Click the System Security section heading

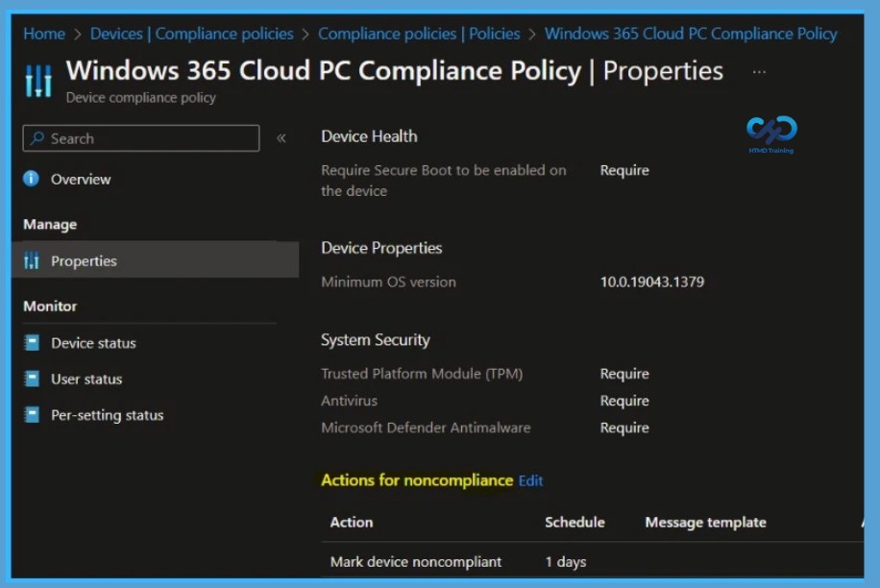376,340
